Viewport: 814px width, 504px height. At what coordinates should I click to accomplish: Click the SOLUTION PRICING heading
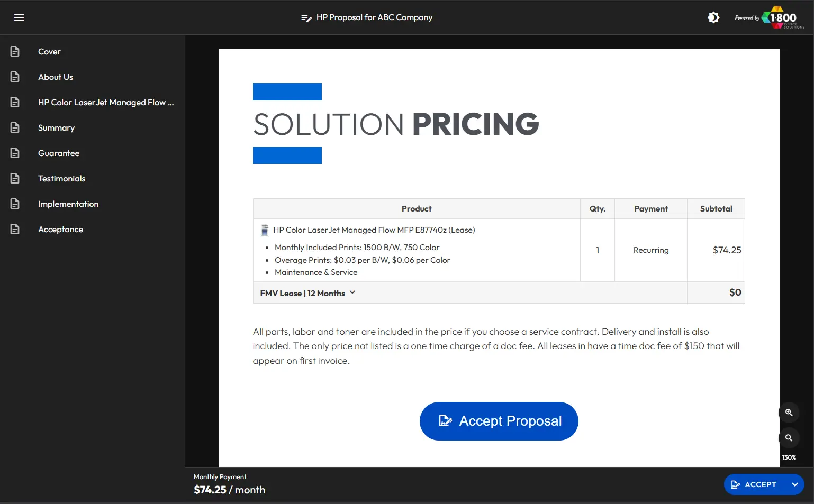pyautogui.click(x=396, y=124)
